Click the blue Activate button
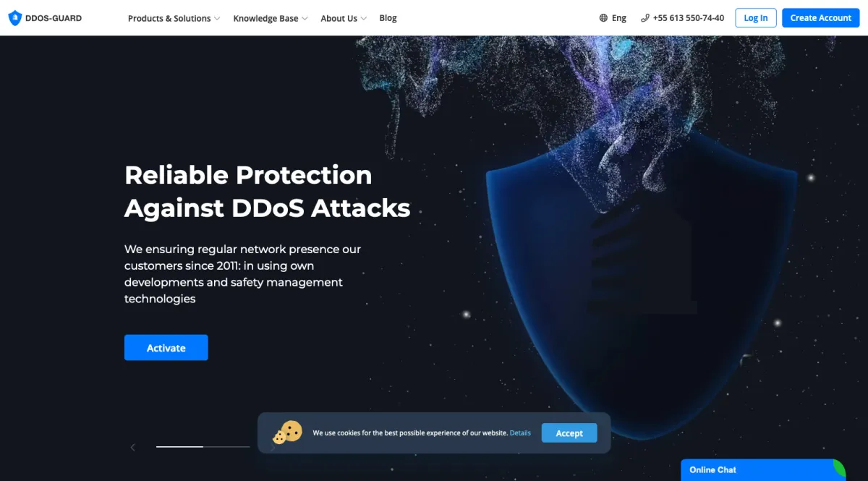The image size is (868, 481). click(166, 347)
